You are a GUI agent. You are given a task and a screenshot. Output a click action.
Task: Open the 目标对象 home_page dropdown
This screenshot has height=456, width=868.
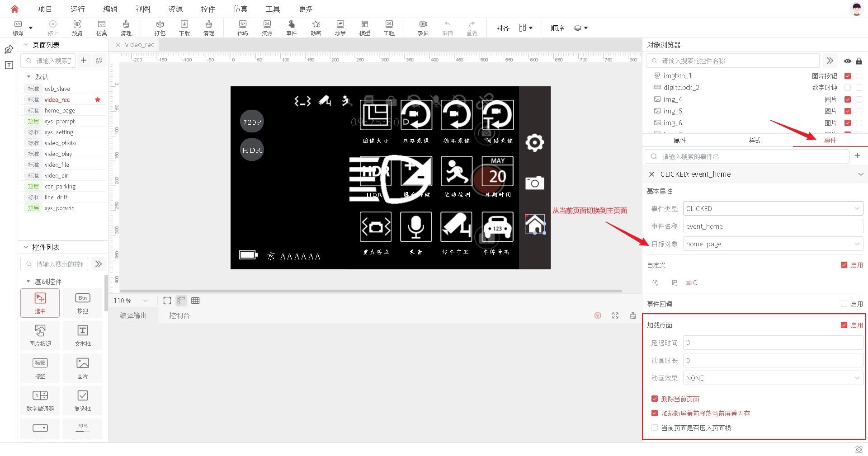pos(773,244)
